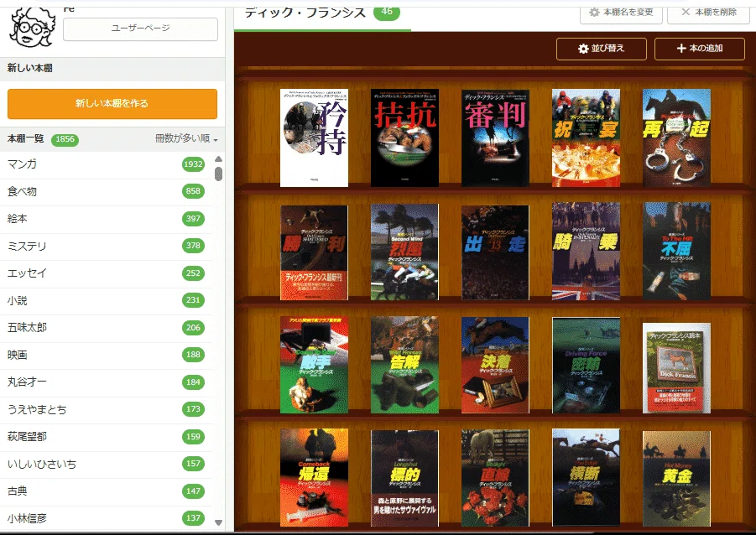Open the 冊数が多い順 sort dropdown

point(186,139)
